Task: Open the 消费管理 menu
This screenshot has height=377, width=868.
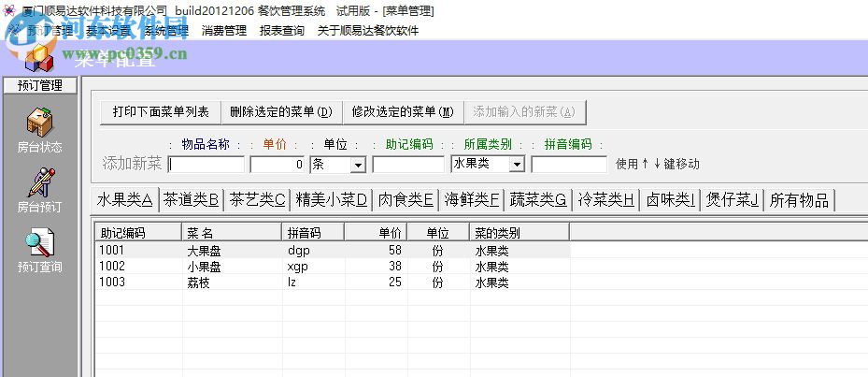Action: [x=224, y=31]
